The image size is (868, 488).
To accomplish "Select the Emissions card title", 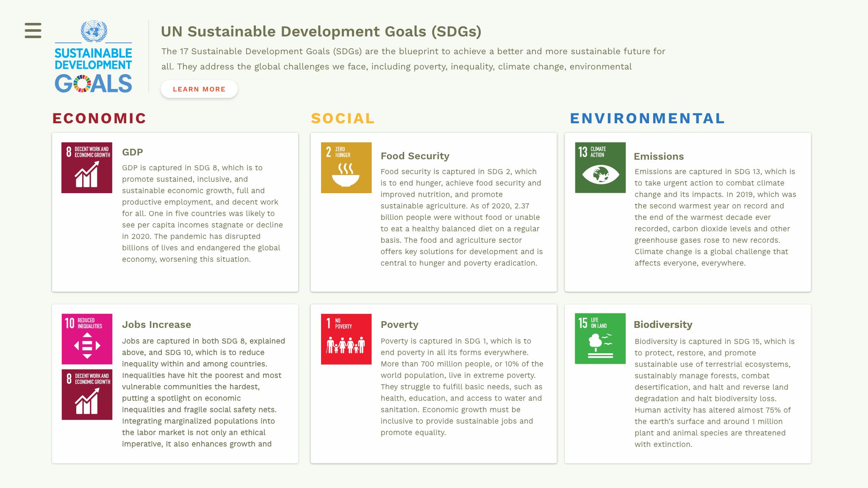I will [659, 156].
